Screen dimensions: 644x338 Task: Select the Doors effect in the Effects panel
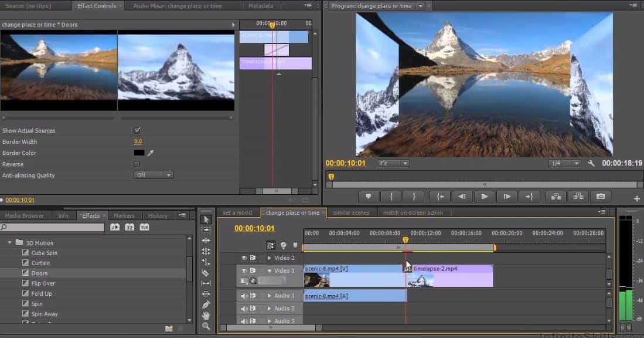[38, 273]
